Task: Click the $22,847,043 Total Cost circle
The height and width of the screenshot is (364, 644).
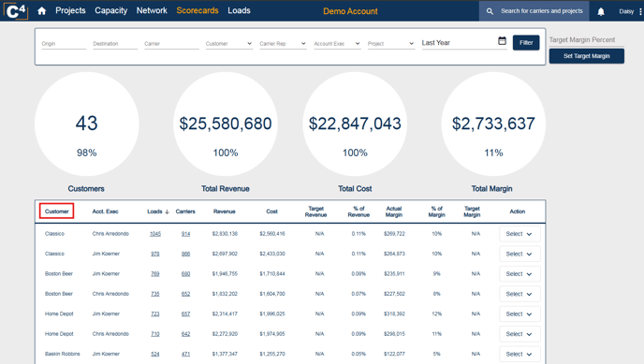Action: tap(355, 124)
